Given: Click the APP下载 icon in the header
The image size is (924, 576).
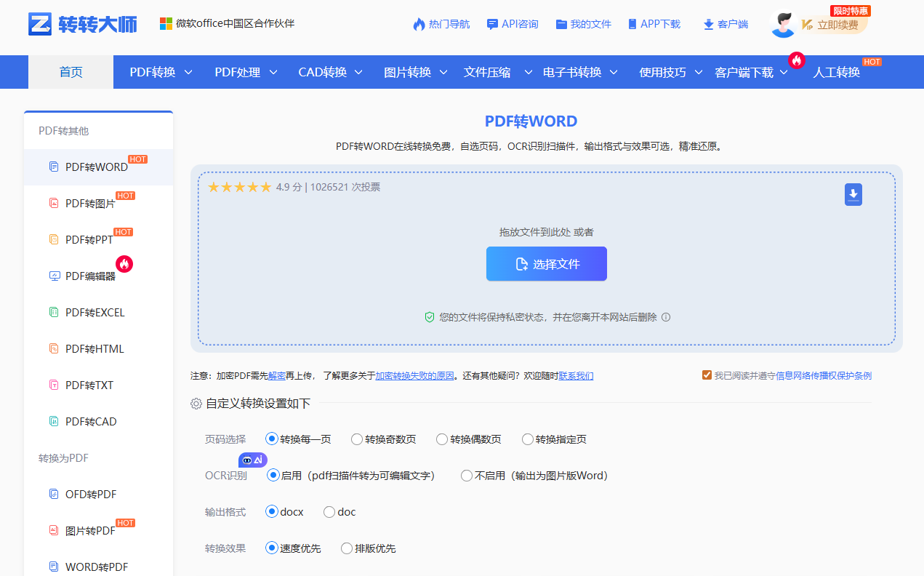Looking at the screenshot, I should tap(632, 23).
